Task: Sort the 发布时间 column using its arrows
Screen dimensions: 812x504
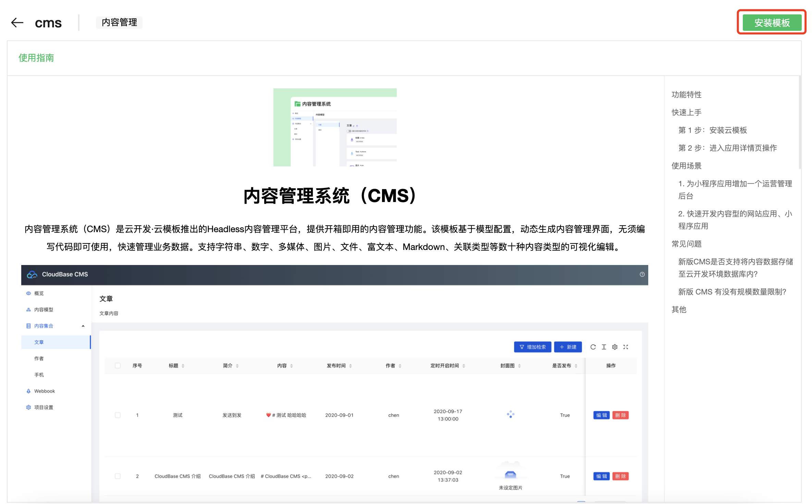Action: [350, 366]
